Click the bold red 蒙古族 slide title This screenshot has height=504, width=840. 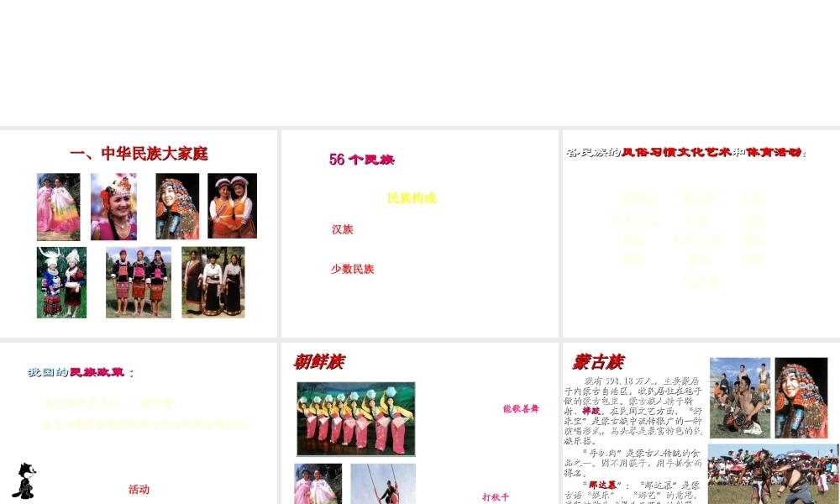[598, 362]
